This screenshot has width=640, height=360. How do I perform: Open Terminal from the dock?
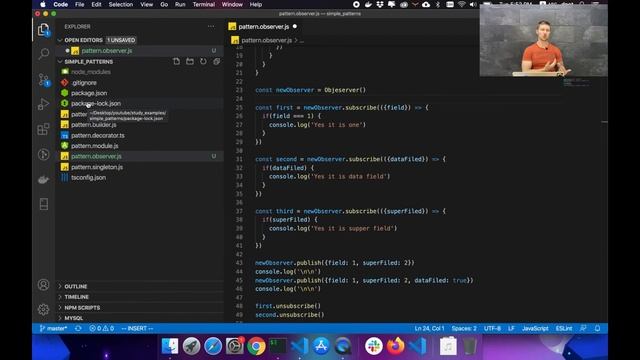(x=278, y=346)
